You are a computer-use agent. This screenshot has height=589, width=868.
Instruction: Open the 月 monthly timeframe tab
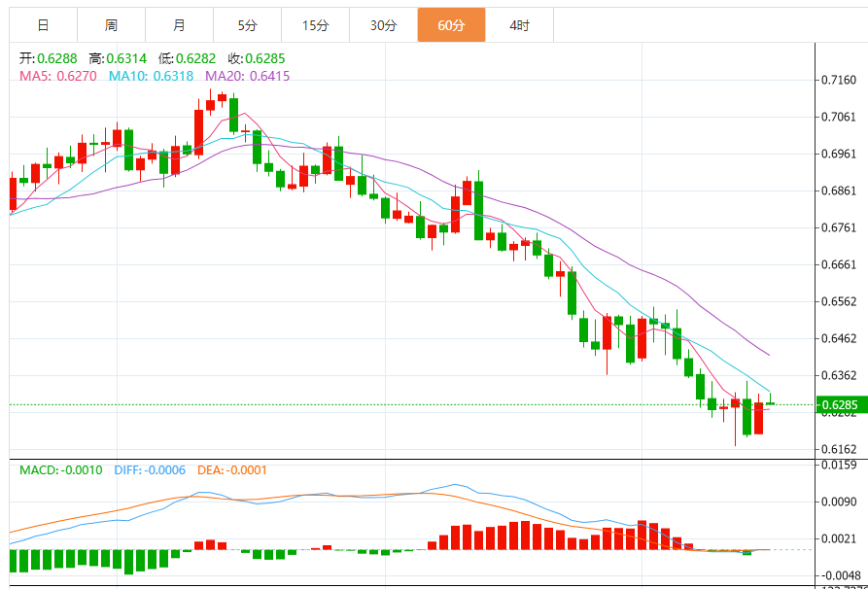pos(180,25)
